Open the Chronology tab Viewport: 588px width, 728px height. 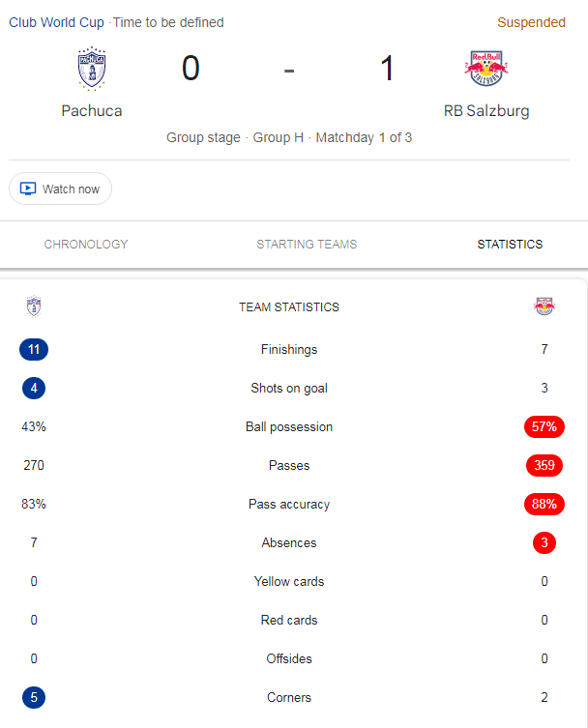(x=86, y=245)
